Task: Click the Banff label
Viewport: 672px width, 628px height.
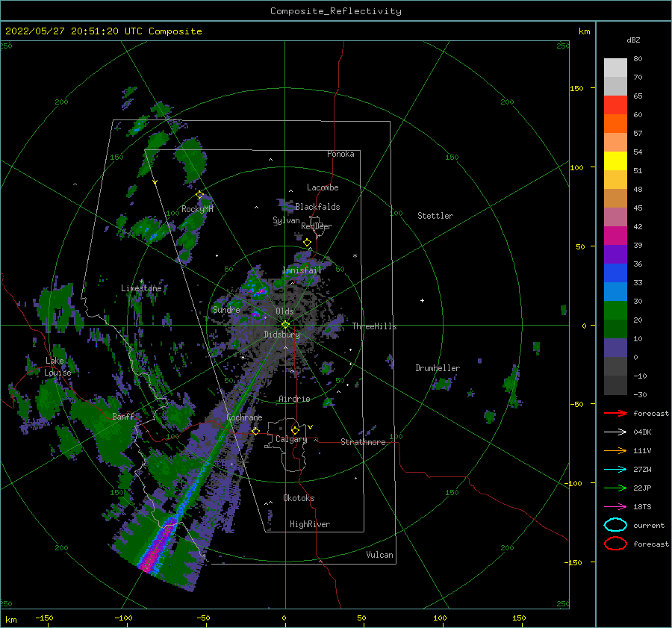Action: point(123,416)
